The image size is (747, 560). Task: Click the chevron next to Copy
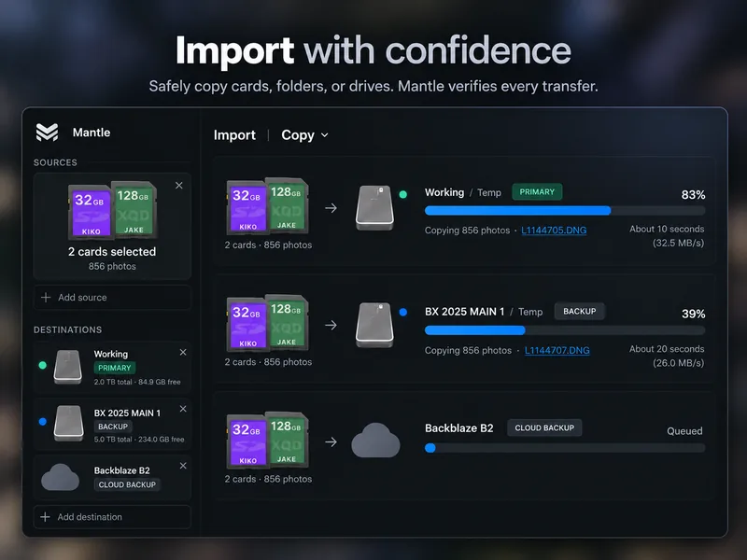324,135
